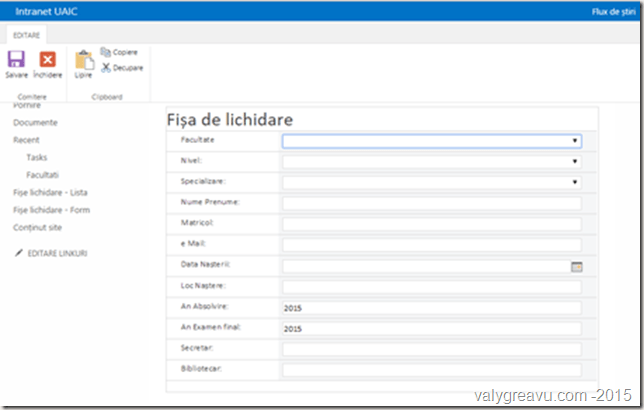This screenshot has height=410, width=644.
Task: Click the Salvare (save) icon
Action: 16,60
